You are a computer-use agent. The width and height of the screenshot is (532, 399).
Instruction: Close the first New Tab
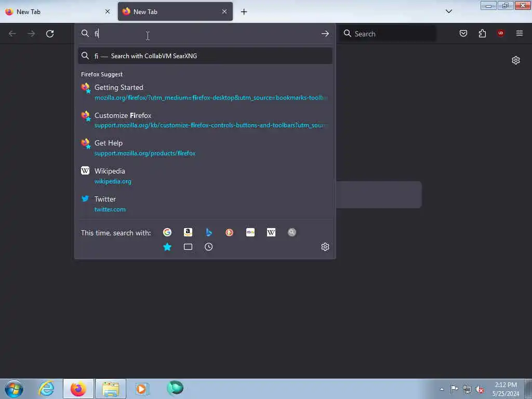108,11
